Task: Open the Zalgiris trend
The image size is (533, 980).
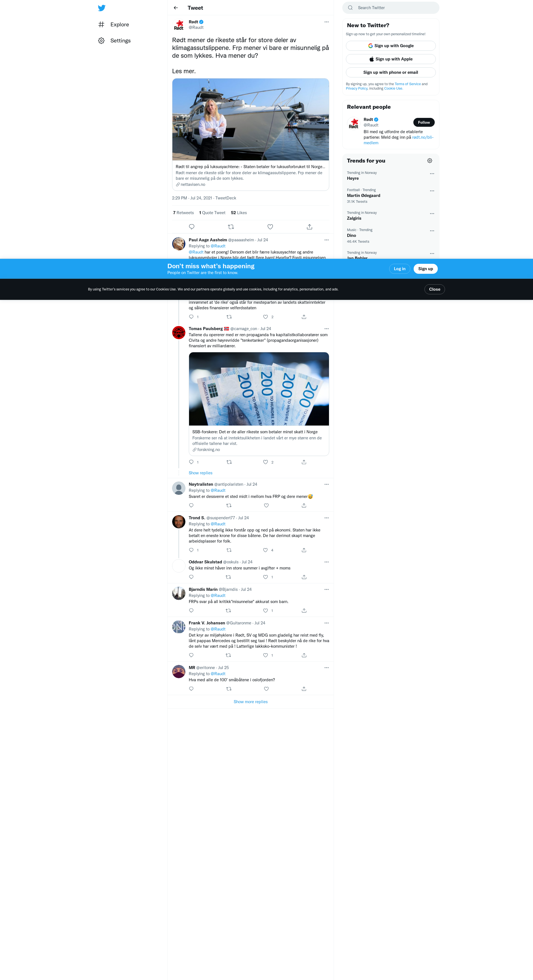Action: pos(391,216)
